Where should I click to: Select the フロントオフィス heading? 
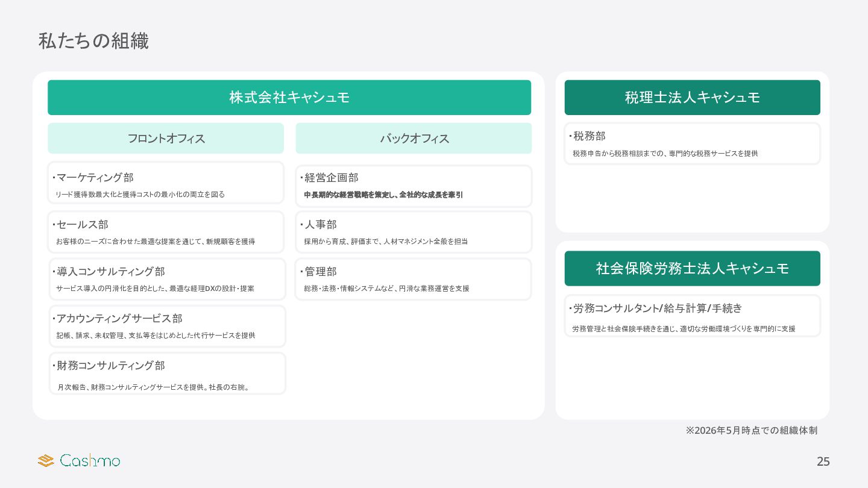166,139
